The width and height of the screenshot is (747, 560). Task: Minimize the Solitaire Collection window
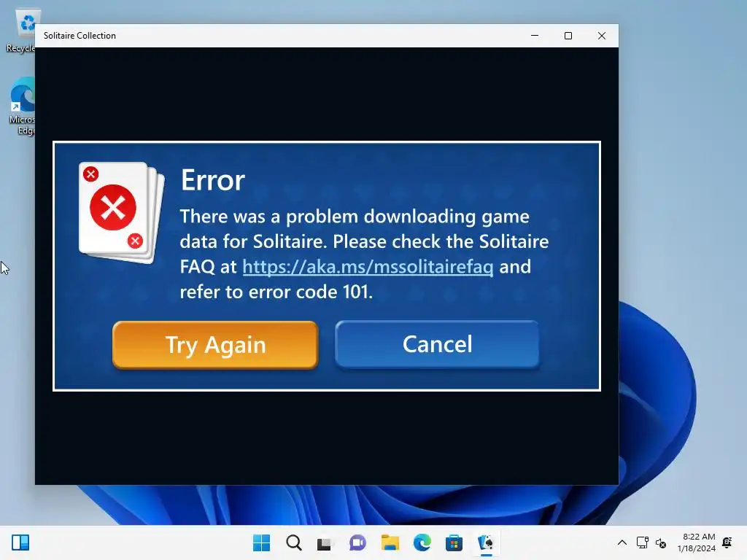[535, 36]
